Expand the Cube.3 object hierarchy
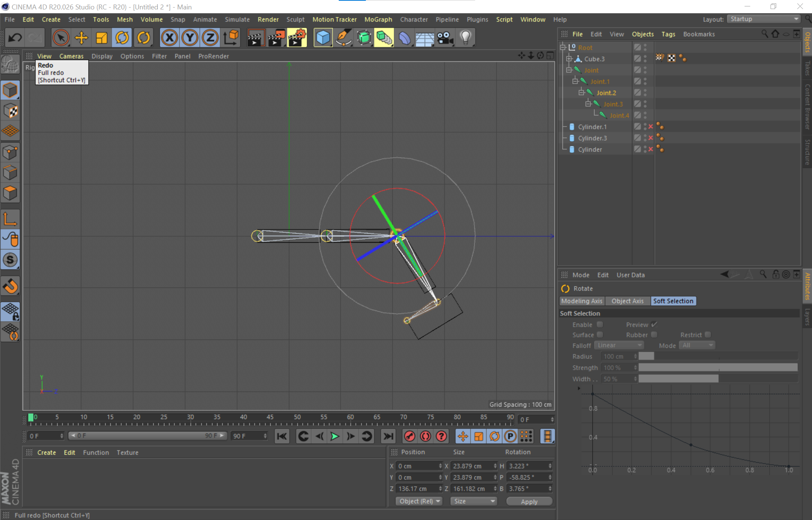812x520 pixels. pyautogui.click(x=569, y=58)
